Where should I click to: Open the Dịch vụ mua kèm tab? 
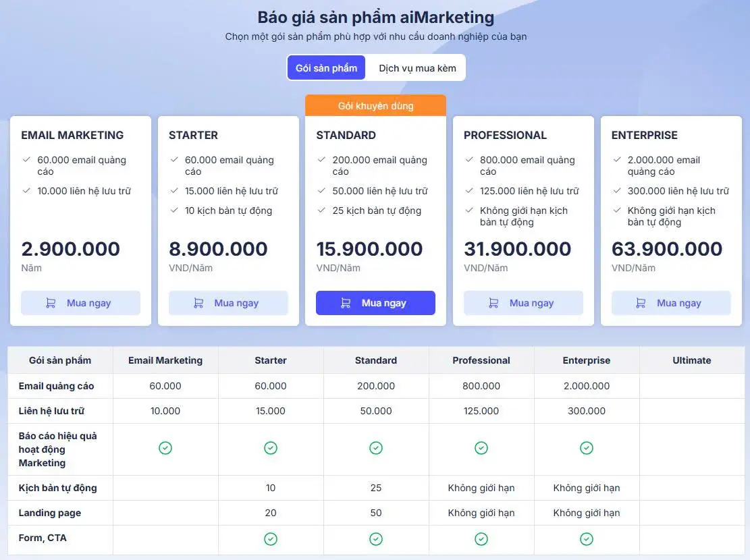pyautogui.click(x=417, y=68)
